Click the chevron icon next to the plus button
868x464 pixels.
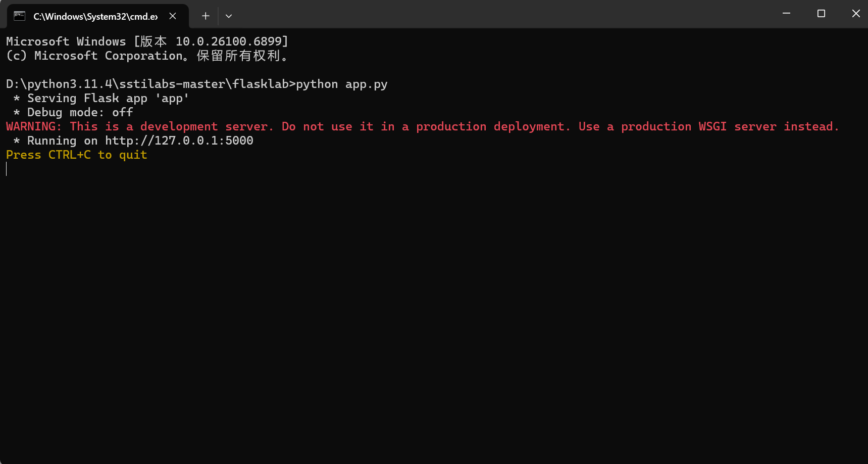coord(229,16)
